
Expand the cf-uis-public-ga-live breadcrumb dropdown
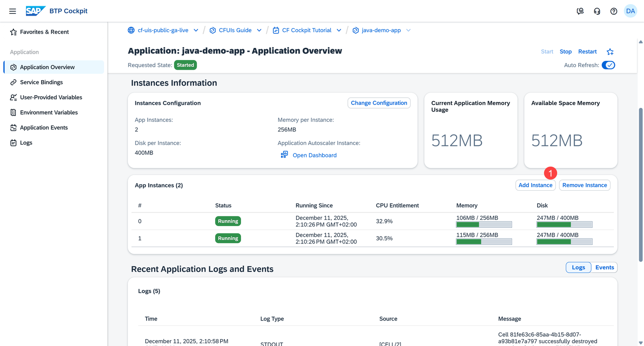196,30
